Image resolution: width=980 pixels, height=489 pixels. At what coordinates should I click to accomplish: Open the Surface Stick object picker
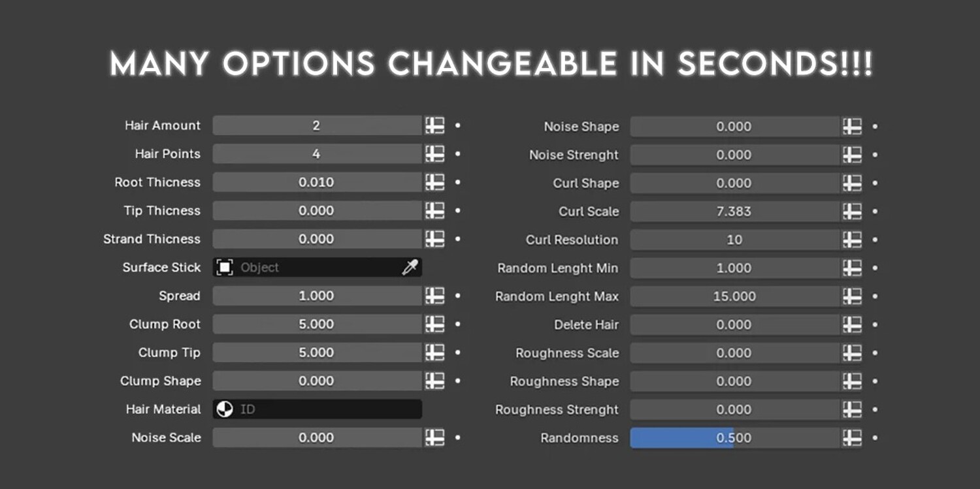pyautogui.click(x=317, y=267)
